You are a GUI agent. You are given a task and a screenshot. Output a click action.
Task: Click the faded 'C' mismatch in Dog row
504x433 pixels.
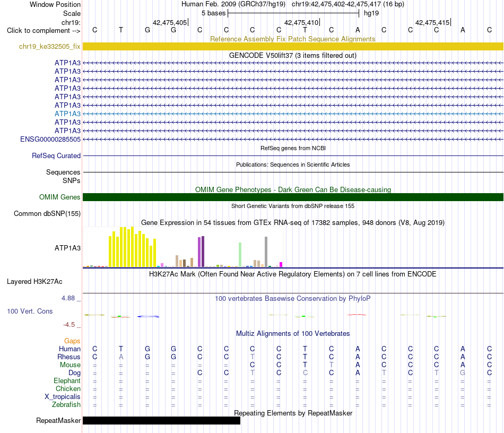305,373
